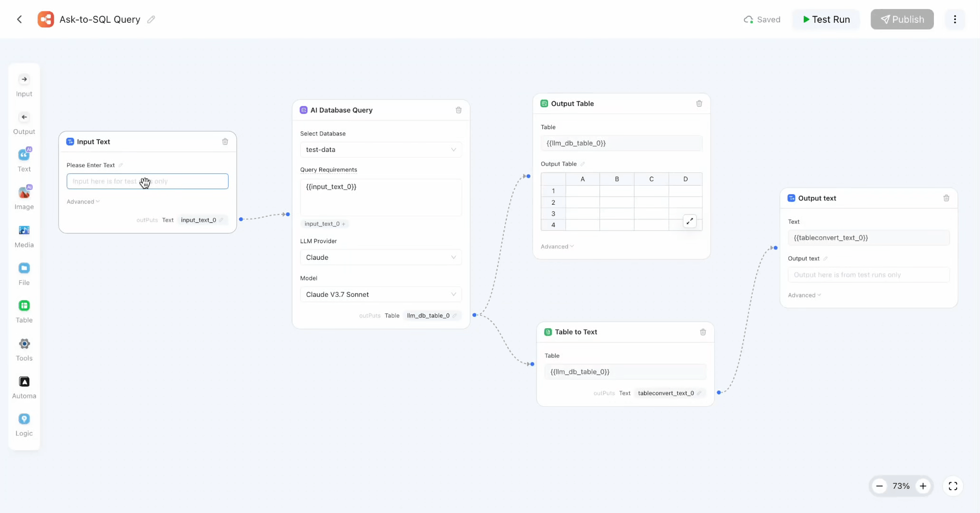This screenshot has height=513, width=980.
Task: Open the AI Image node from sidebar
Action: [x=24, y=197]
